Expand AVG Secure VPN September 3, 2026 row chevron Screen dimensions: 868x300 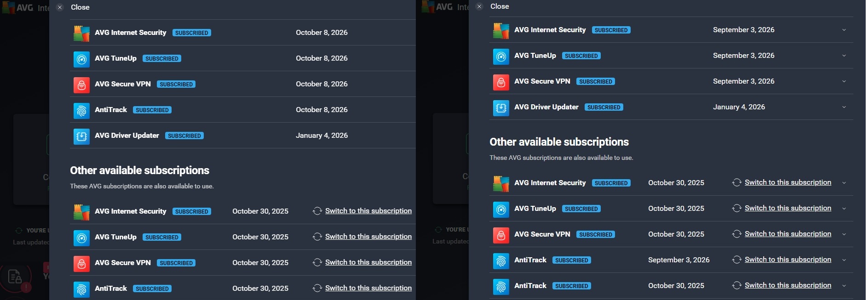[844, 82]
